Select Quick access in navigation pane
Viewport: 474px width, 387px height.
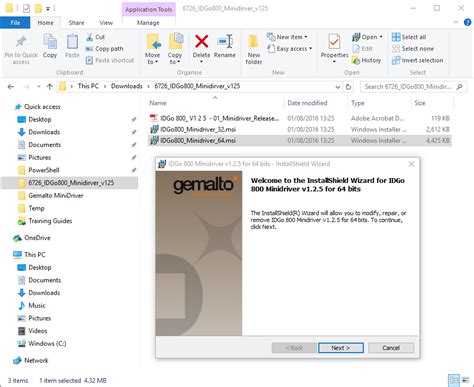[42, 107]
